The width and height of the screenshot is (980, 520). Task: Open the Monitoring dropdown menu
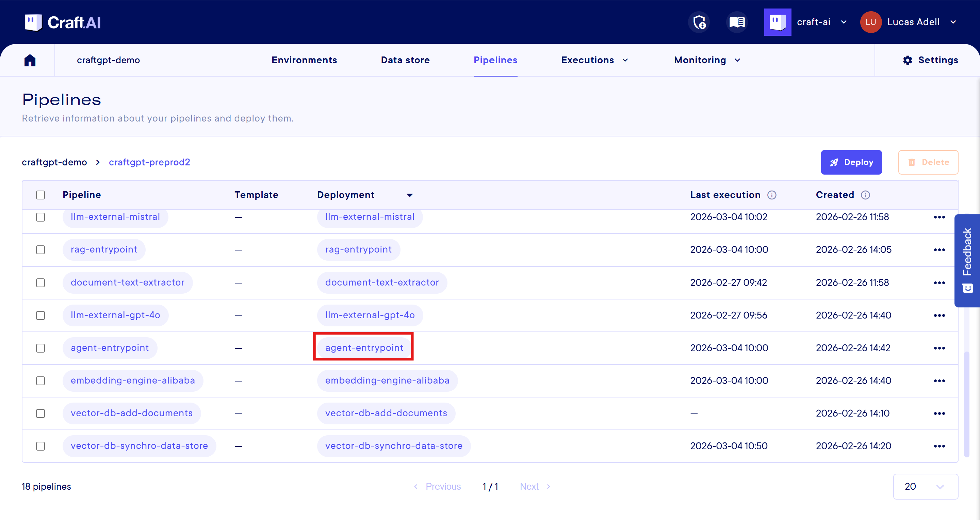[x=707, y=60]
